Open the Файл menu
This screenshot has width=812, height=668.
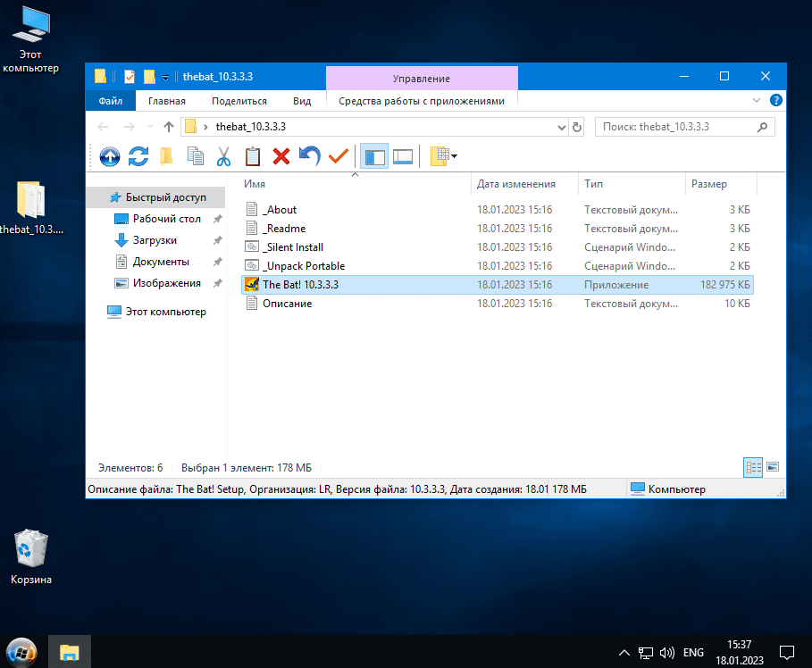110,101
